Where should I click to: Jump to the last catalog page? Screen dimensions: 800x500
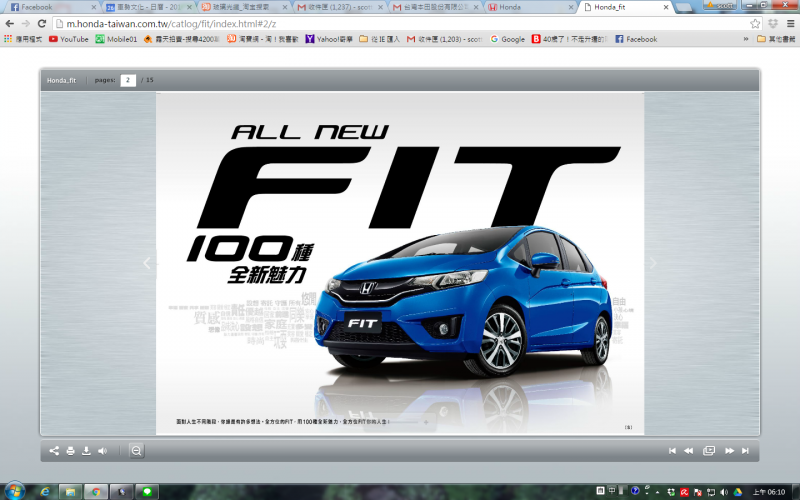pyautogui.click(x=745, y=451)
